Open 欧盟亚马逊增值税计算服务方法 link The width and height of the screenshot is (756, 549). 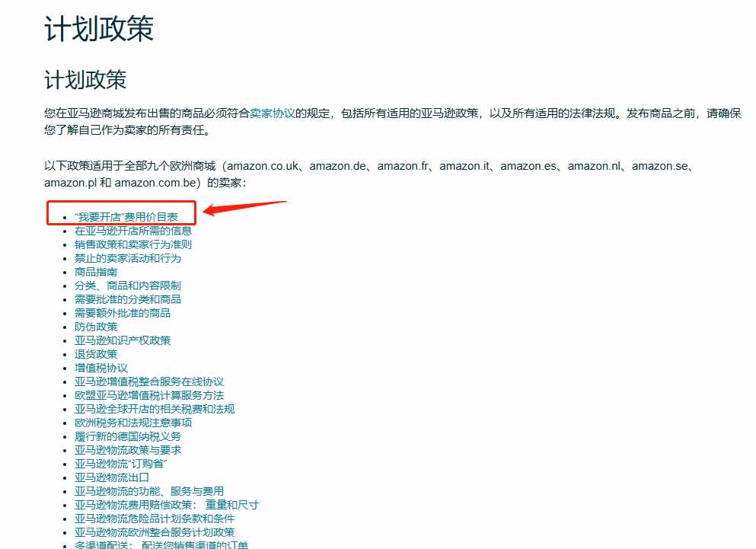pyautogui.click(x=149, y=396)
